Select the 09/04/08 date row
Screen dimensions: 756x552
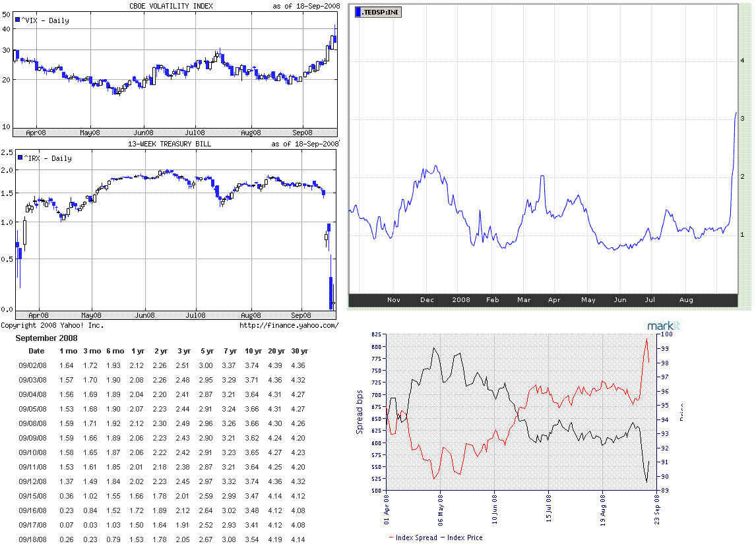(x=162, y=394)
